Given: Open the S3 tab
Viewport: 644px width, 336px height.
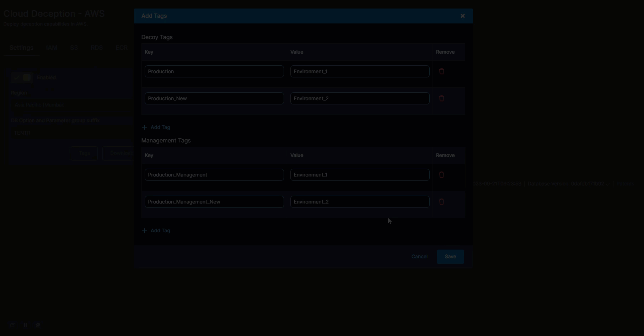Looking at the screenshot, I should tap(74, 48).
